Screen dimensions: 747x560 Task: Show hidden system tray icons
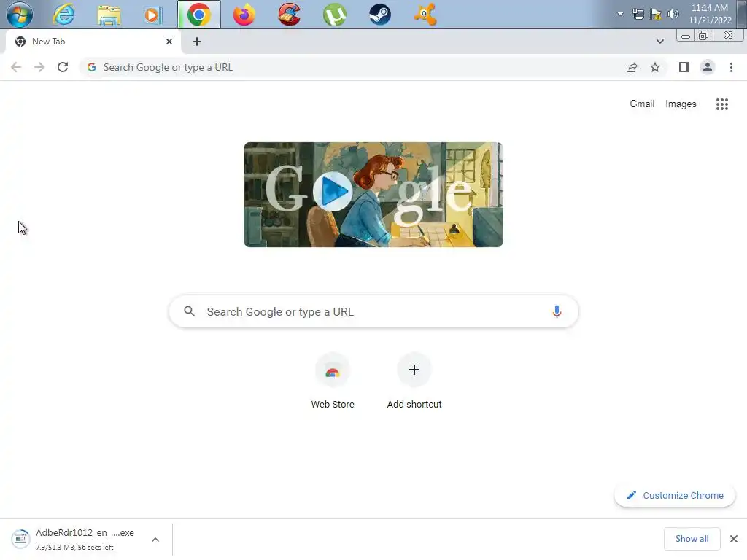pyautogui.click(x=620, y=14)
